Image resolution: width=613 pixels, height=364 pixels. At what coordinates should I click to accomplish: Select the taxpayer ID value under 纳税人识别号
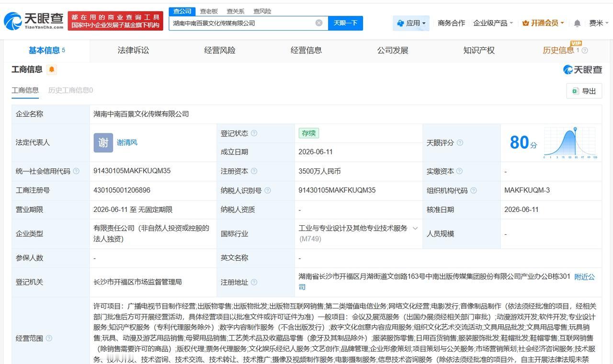337,190
